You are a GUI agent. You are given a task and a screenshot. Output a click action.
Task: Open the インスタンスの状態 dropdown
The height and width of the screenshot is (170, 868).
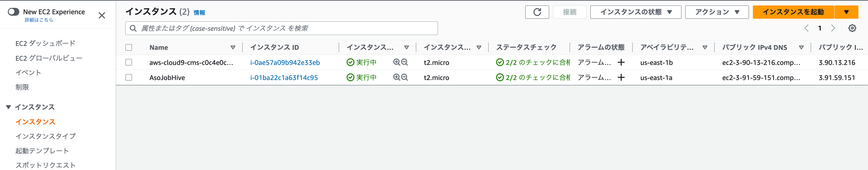point(636,12)
